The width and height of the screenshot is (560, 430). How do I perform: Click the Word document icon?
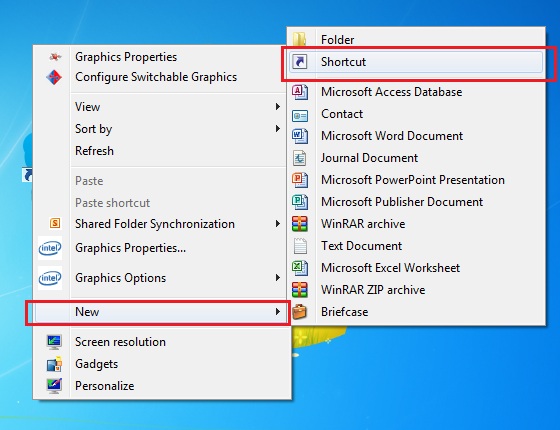coord(300,136)
